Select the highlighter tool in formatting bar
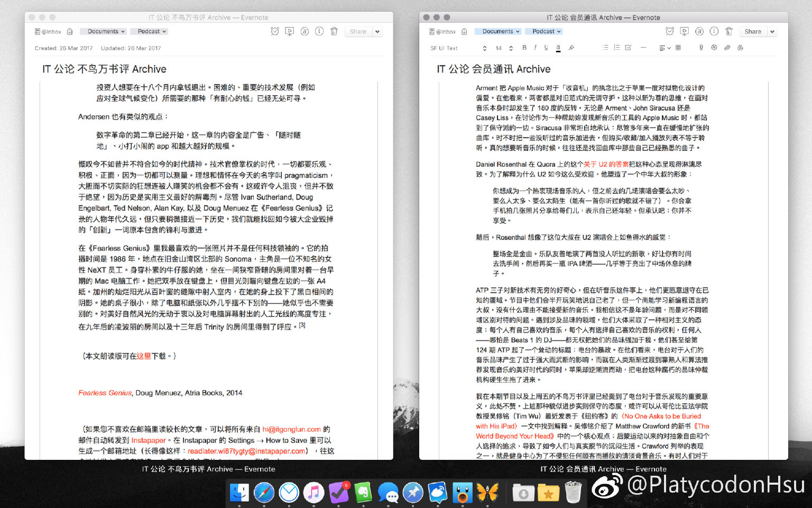812x508 pixels. 571,48
